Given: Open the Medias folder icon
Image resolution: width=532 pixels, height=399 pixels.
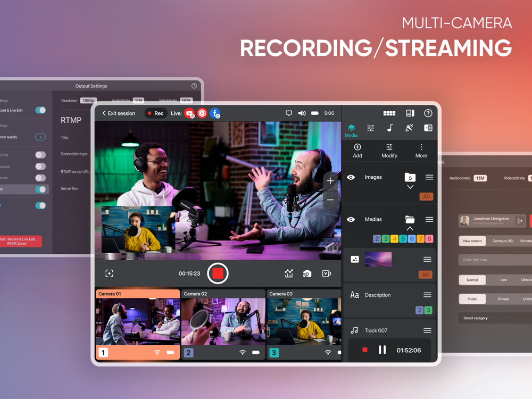Looking at the screenshot, I should (x=410, y=219).
